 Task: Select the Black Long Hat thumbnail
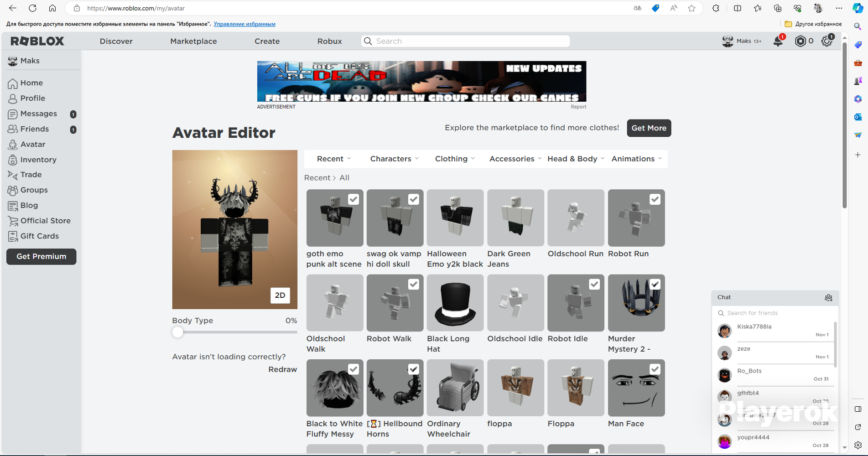(455, 303)
